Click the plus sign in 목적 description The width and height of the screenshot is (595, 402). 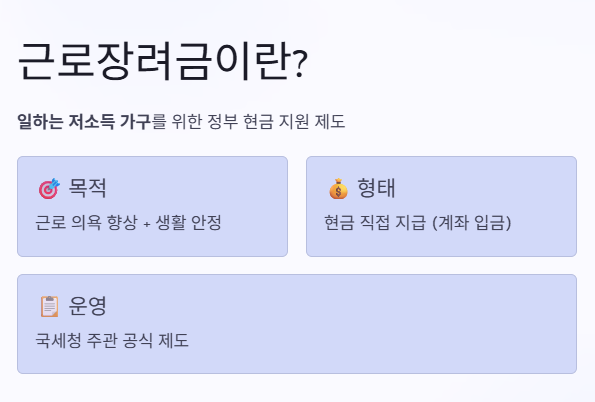147,224
